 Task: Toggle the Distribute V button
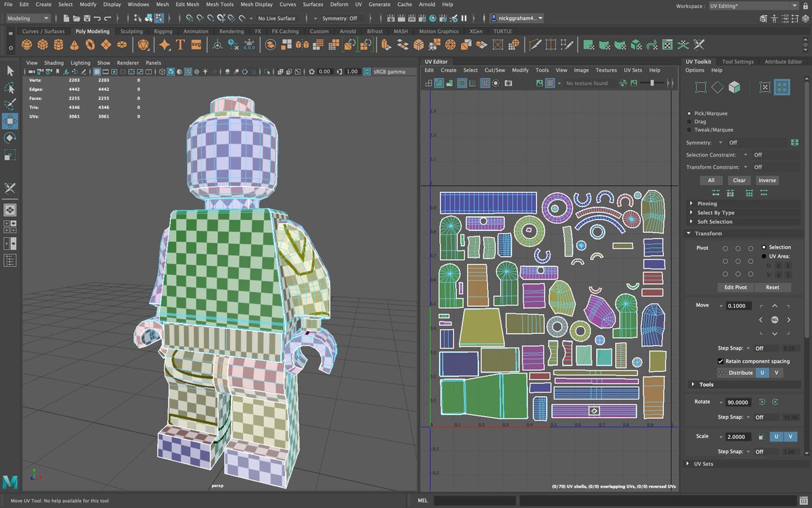click(776, 373)
